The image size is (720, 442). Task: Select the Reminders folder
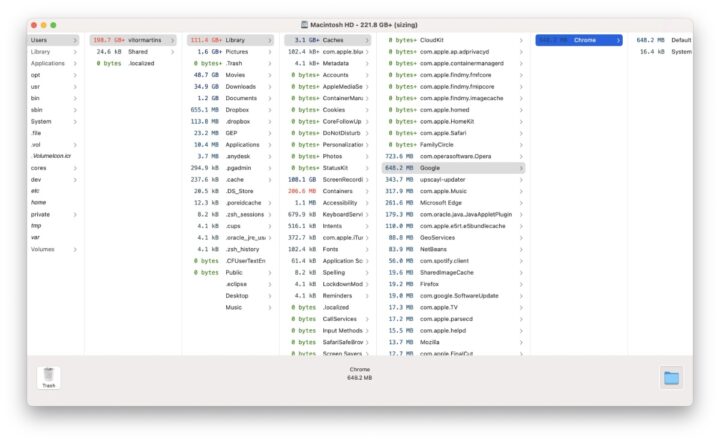pyautogui.click(x=328, y=296)
